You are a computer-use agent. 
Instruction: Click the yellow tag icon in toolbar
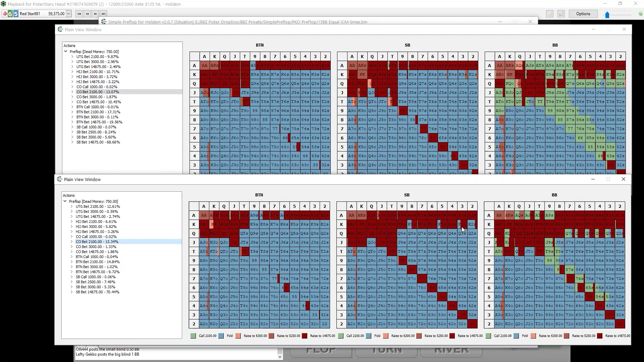click(549, 14)
